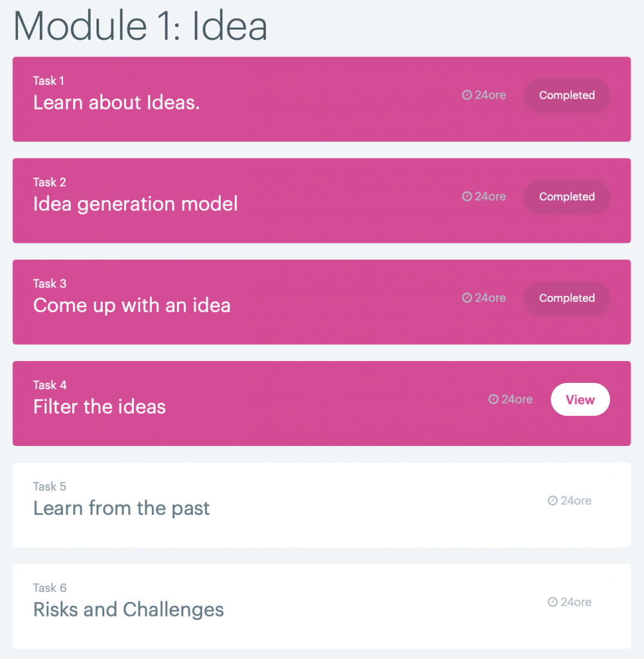Click the clock icon on Task 4

493,400
